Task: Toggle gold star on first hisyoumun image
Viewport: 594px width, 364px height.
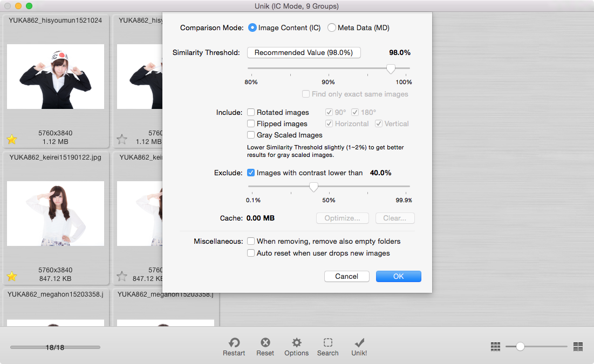Action: 12,139
